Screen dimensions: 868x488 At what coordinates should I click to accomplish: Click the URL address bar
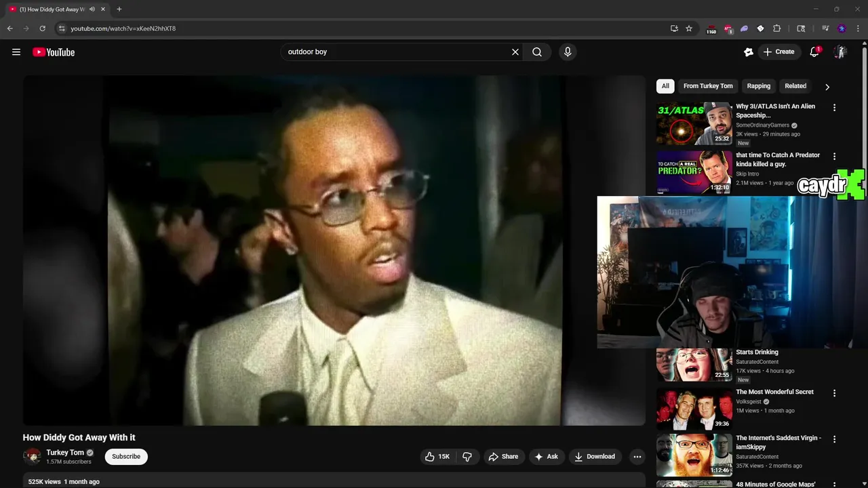click(x=366, y=28)
